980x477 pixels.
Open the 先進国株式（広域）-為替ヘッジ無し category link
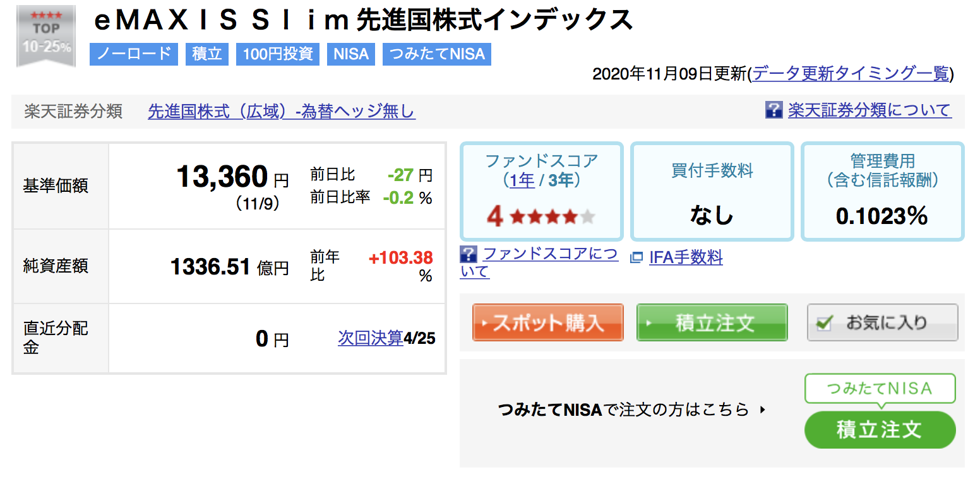pyautogui.click(x=282, y=112)
